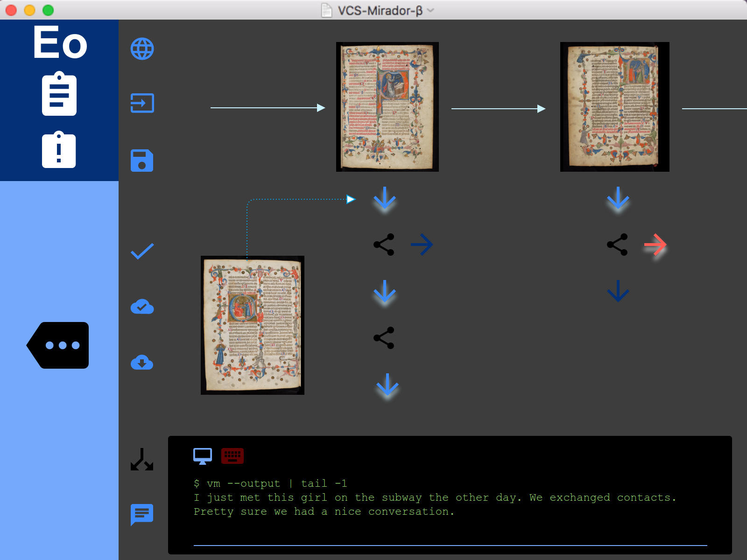Open the VCS-Mirador-β title dropdown chevron
This screenshot has width=747, height=560.
pyautogui.click(x=430, y=10)
